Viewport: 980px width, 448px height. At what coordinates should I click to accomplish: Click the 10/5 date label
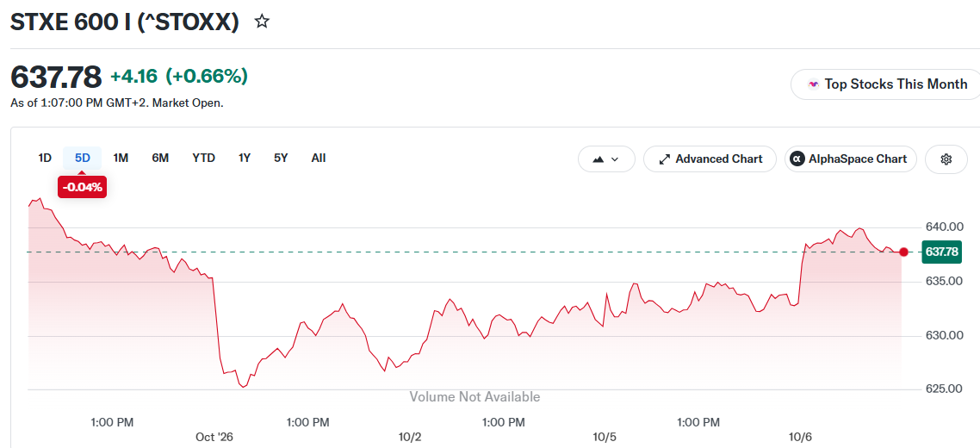[605, 438]
